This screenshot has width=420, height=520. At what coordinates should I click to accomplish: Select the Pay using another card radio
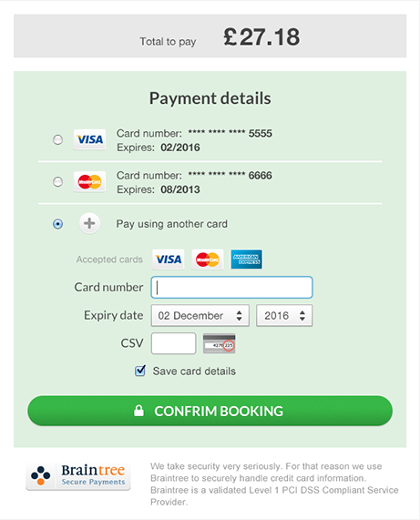[57, 224]
